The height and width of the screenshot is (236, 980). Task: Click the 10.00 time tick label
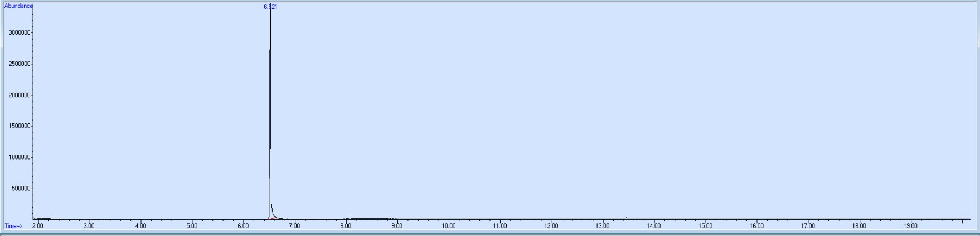point(449,226)
